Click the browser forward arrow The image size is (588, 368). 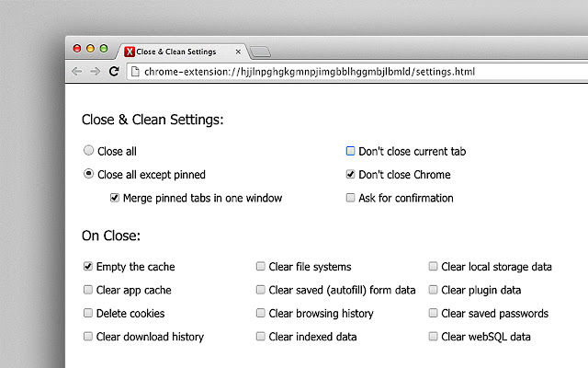(x=95, y=71)
